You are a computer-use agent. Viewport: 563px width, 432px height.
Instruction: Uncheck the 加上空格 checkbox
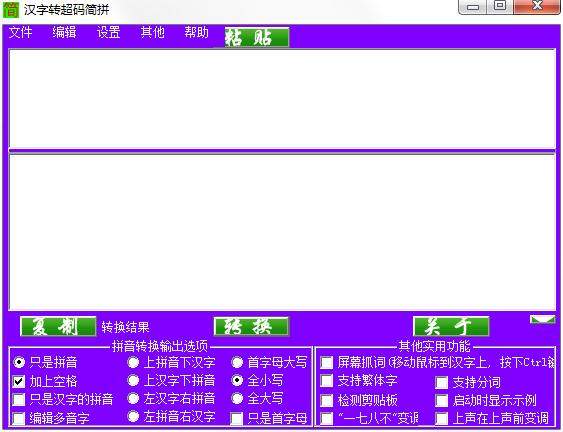(x=19, y=381)
